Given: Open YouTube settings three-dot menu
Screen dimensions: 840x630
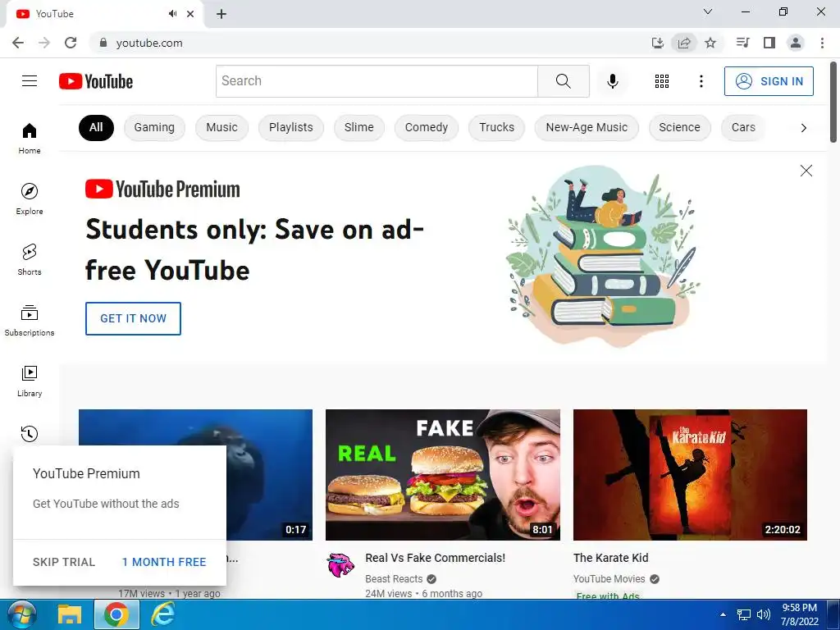Looking at the screenshot, I should pyautogui.click(x=701, y=81).
